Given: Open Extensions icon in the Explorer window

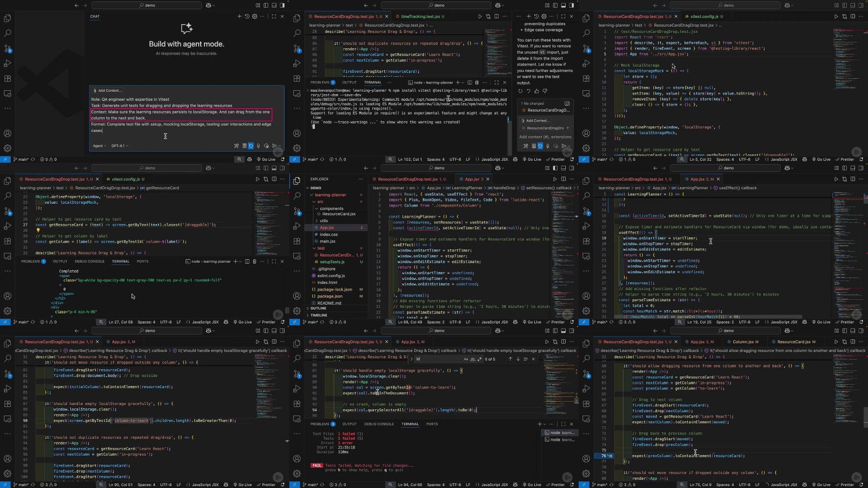Looking at the screenshot, I should (x=297, y=241).
